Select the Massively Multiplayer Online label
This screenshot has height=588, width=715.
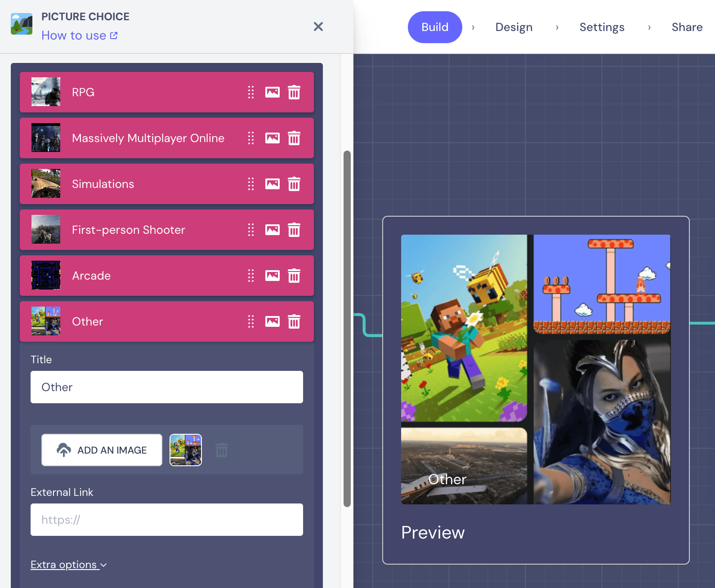(x=148, y=138)
